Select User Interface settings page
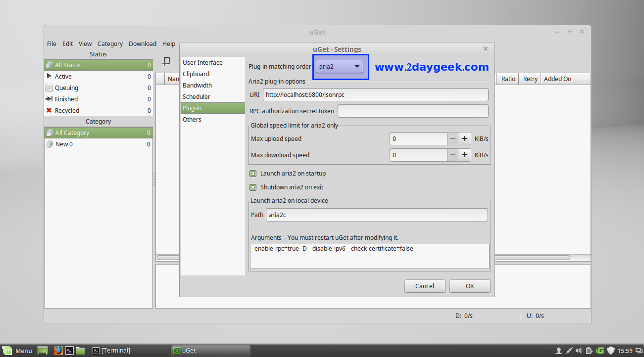Image resolution: width=644 pixels, height=357 pixels. tap(213, 62)
